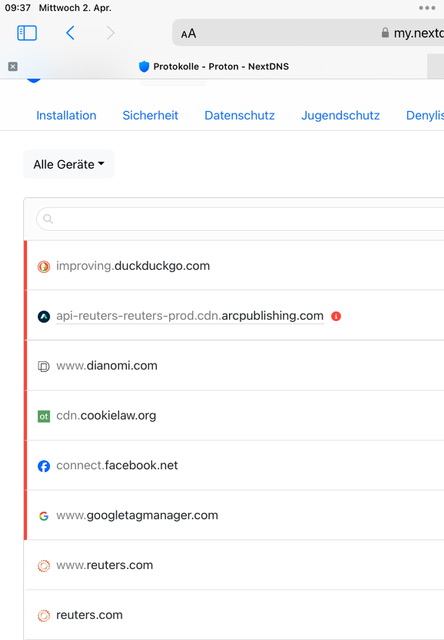Tap the 09:37 clock in status bar

point(18,8)
